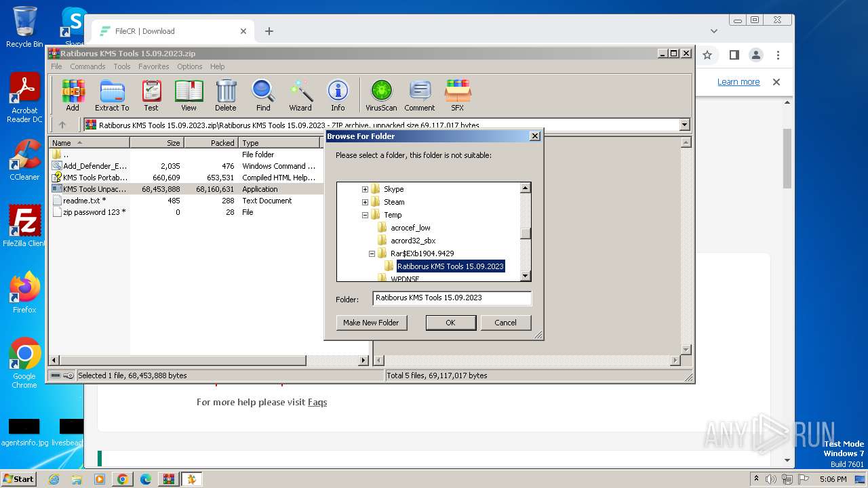The image size is (868, 488).
Task: Open the Wizard wand icon
Action: tap(300, 95)
